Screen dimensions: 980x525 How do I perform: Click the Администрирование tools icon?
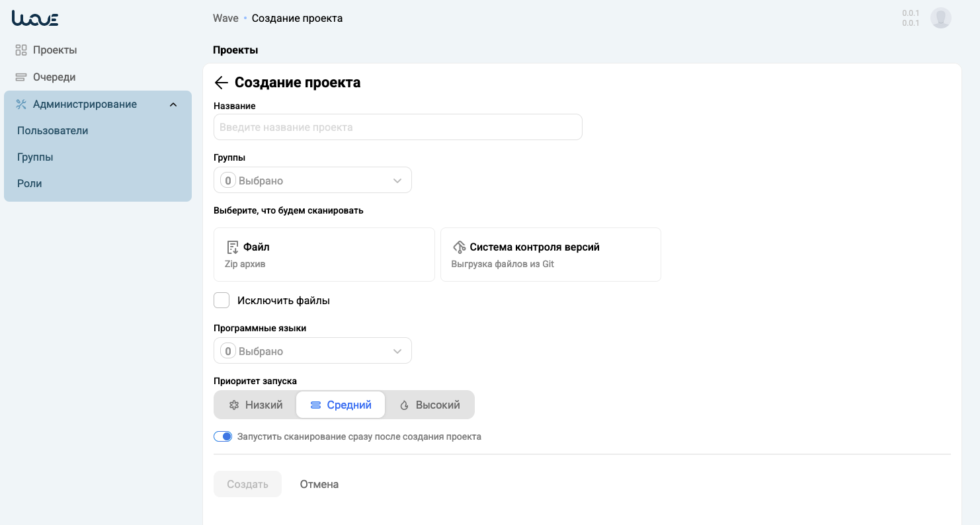coord(21,104)
